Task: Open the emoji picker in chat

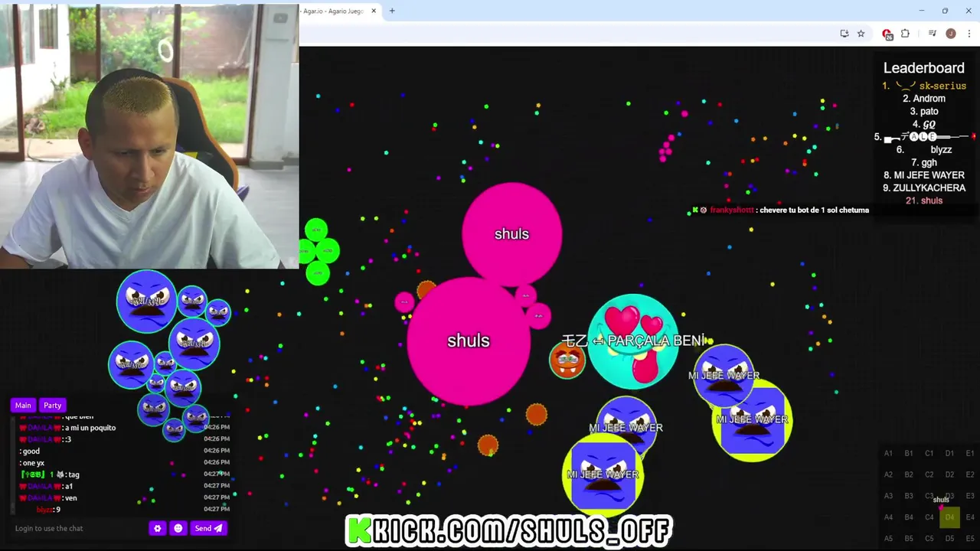Action: click(178, 528)
